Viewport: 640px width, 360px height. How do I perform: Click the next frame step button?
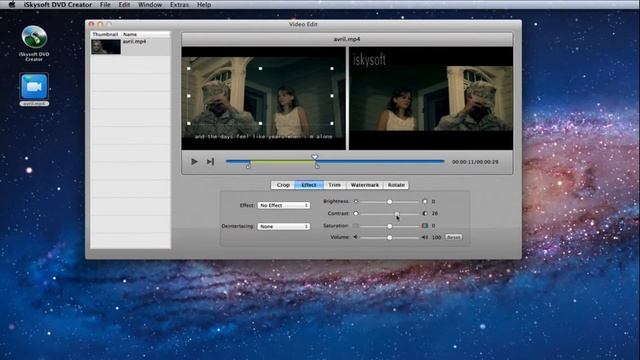(210, 162)
